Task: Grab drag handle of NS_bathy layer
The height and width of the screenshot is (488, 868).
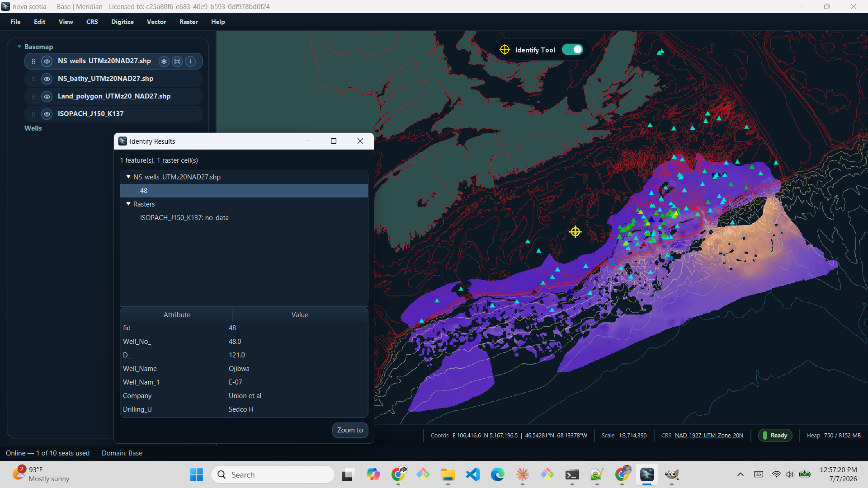Action: click(x=33, y=79)
